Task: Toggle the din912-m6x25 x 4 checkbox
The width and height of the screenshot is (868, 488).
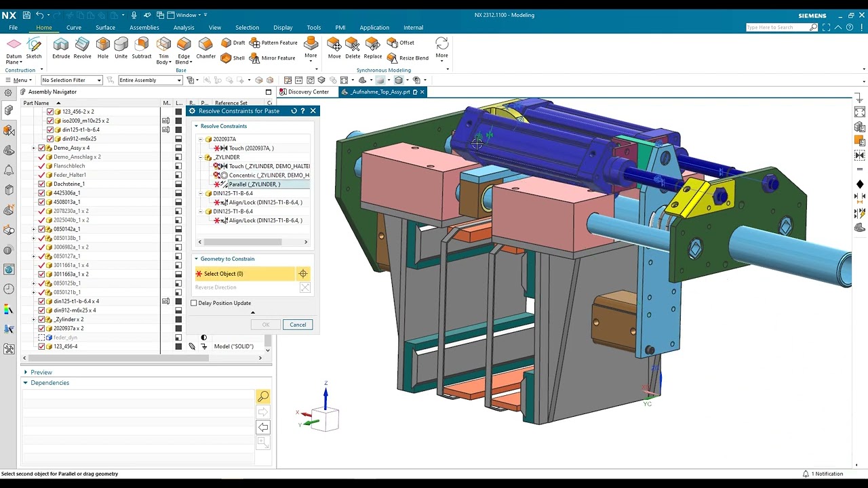Action: 41,310
